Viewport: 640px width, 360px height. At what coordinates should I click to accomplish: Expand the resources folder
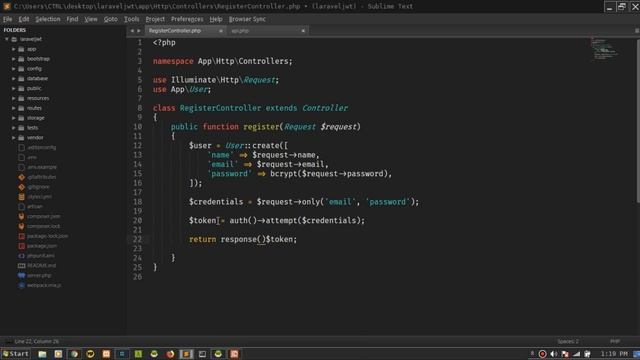tap(13, 98)
